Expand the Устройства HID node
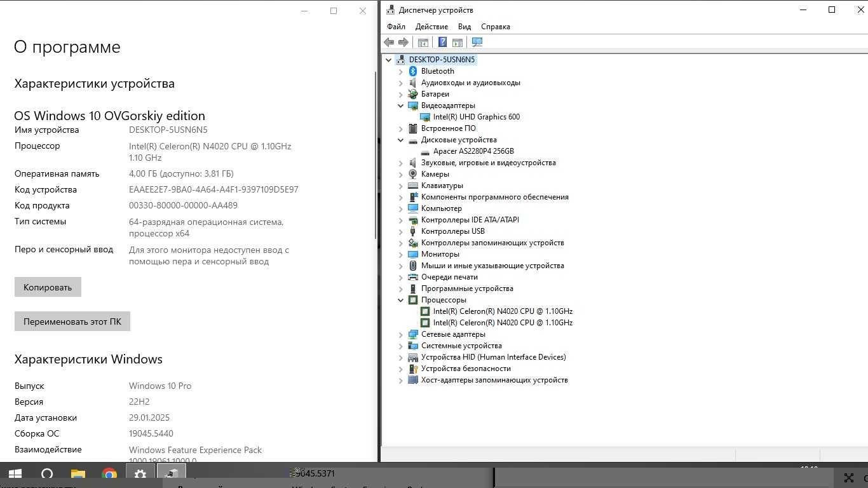 point(401,357)
